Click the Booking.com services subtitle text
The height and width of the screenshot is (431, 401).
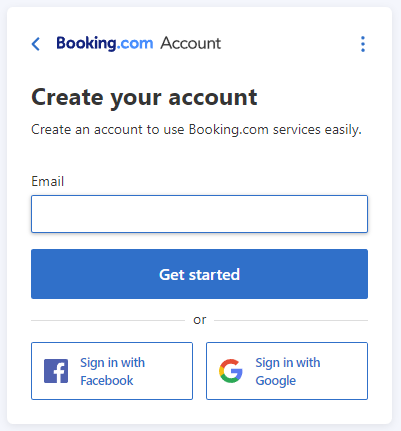pyautogui.click(x=196, y=129)
